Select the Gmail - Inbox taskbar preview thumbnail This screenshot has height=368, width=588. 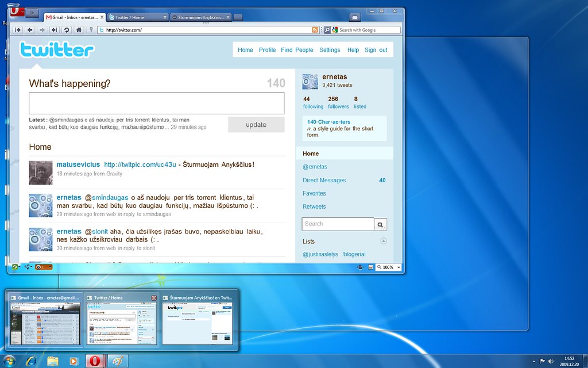point(45,320)
